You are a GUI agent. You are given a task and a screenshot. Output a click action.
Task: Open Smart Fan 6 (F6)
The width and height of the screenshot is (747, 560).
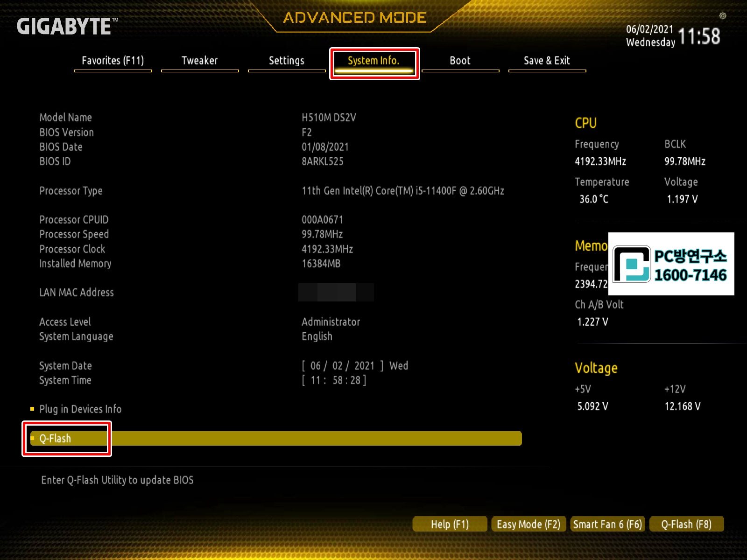[607, 524]
